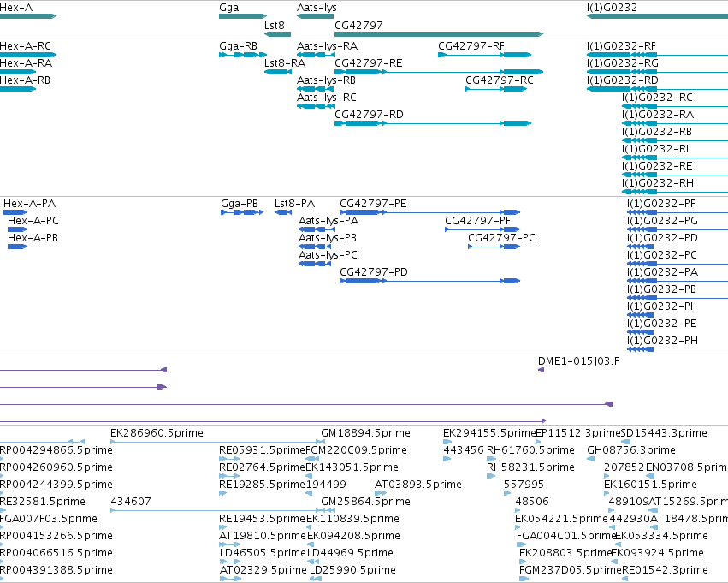Select the CG42797-PC protein feature
The image size is (728, 583).
click(494, 247)
